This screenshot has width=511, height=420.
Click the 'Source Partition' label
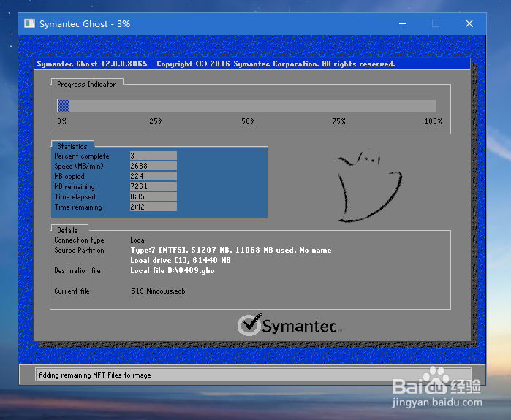pos(79,250)
